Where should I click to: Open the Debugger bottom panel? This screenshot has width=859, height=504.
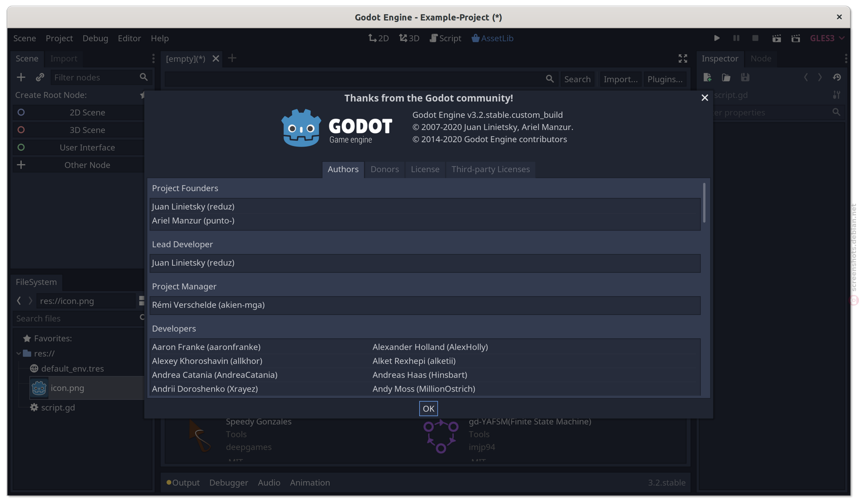point(228,483)
